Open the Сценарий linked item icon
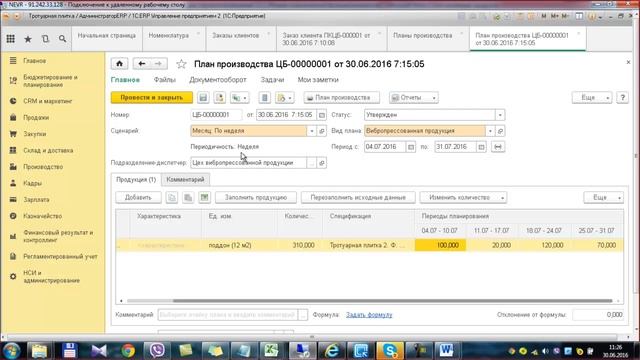This screenshot has height=360, width=640. pyautogui.click(x=322, y=131)
